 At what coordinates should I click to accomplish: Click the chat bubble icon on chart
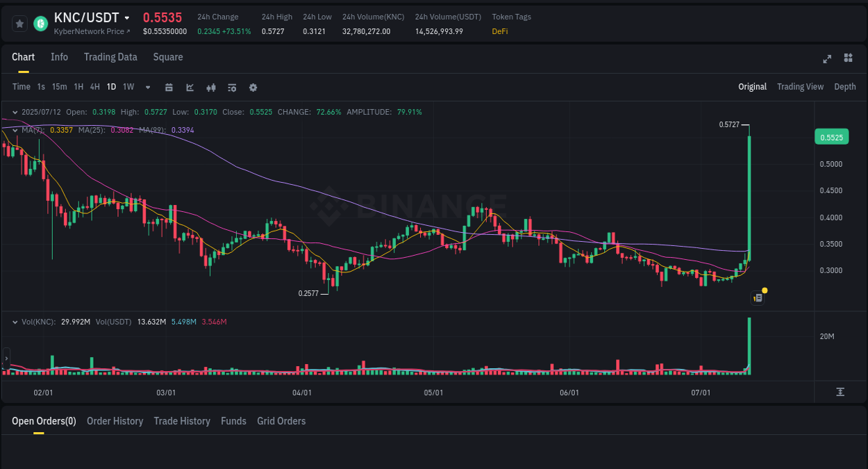(757, 297)
